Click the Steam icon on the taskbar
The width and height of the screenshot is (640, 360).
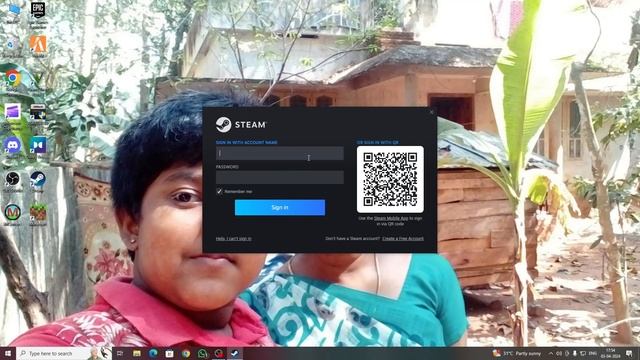(235, 353)
